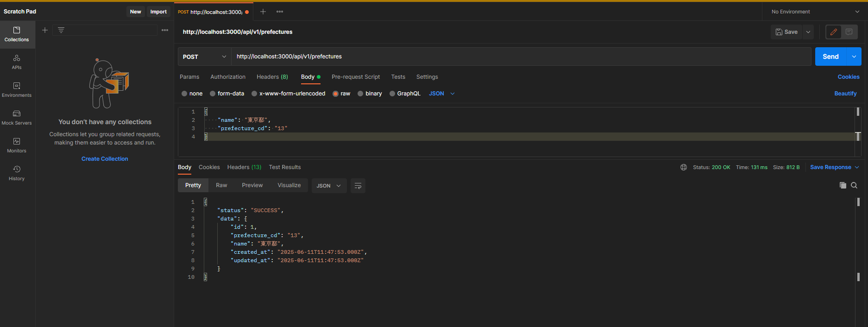Click the Import button
Image resolution: width=868 pixels, height=327 pixels.
158,12
